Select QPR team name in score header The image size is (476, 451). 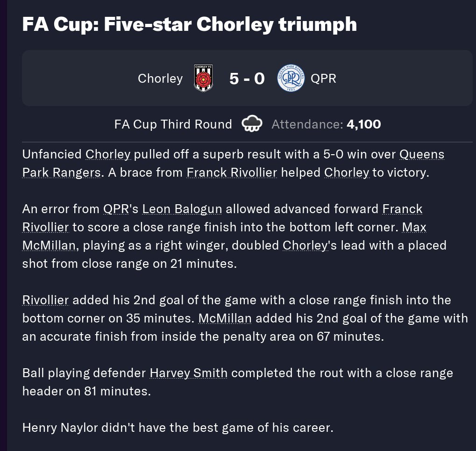point(323,79)
